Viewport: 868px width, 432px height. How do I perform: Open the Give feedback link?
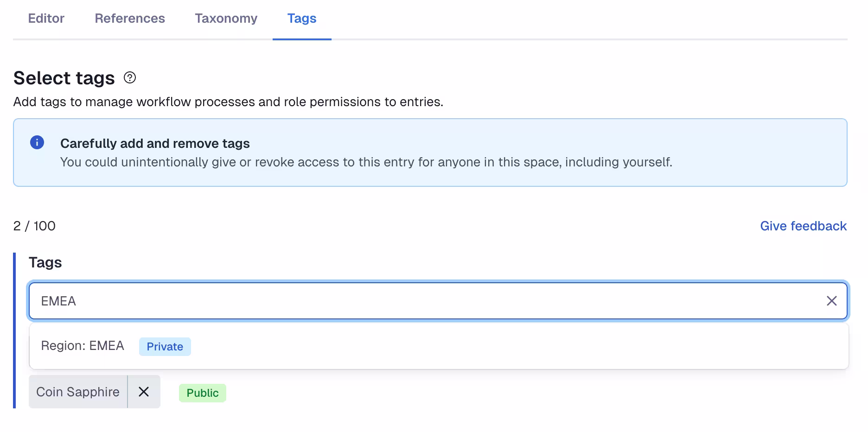tap(803, 226)
